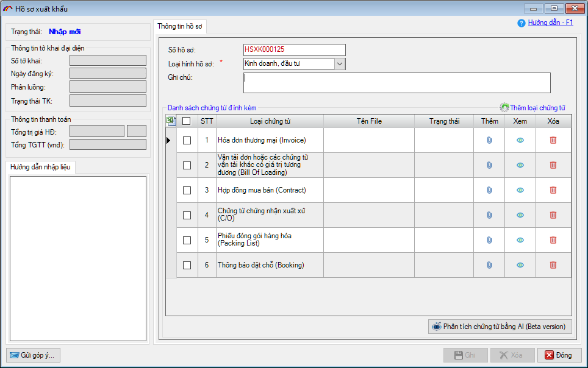Switch to the Thông tin hồ sơ tab
Screen dimensions: 588x368
click(181, 26)
